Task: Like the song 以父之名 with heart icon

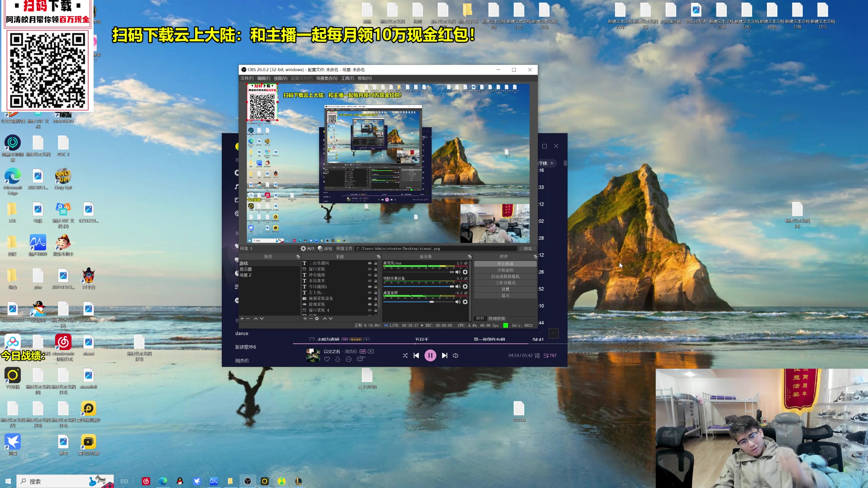Action: [327, 359]
